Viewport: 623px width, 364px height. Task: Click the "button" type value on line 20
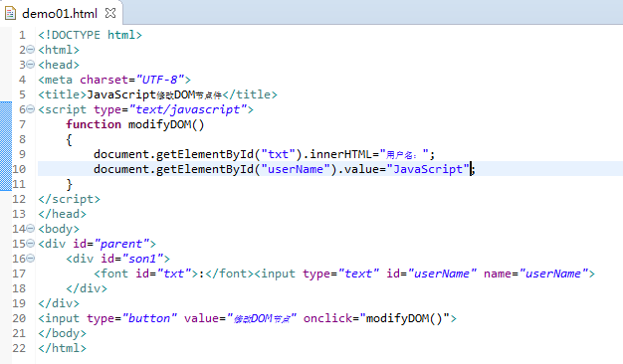pyautogui.click(x=149, y=318)
